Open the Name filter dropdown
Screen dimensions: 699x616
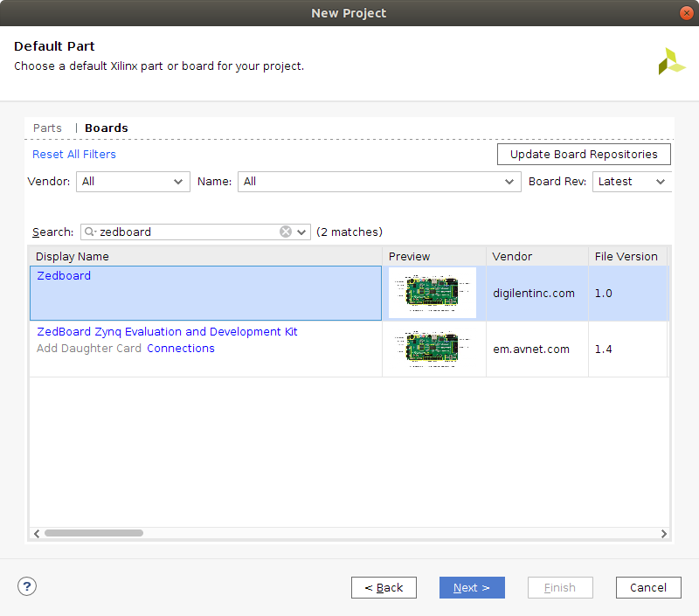(x=379, y=182)
